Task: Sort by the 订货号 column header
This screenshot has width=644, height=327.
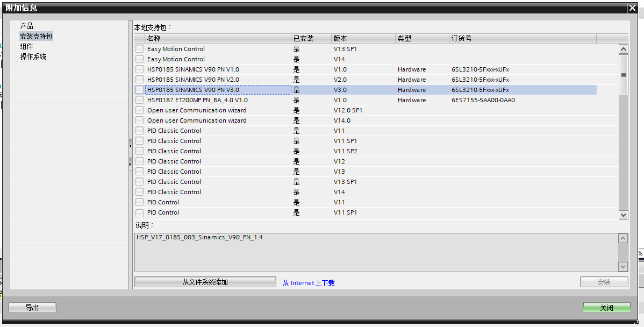Action: pyautogui.click(x=523, y=38)
